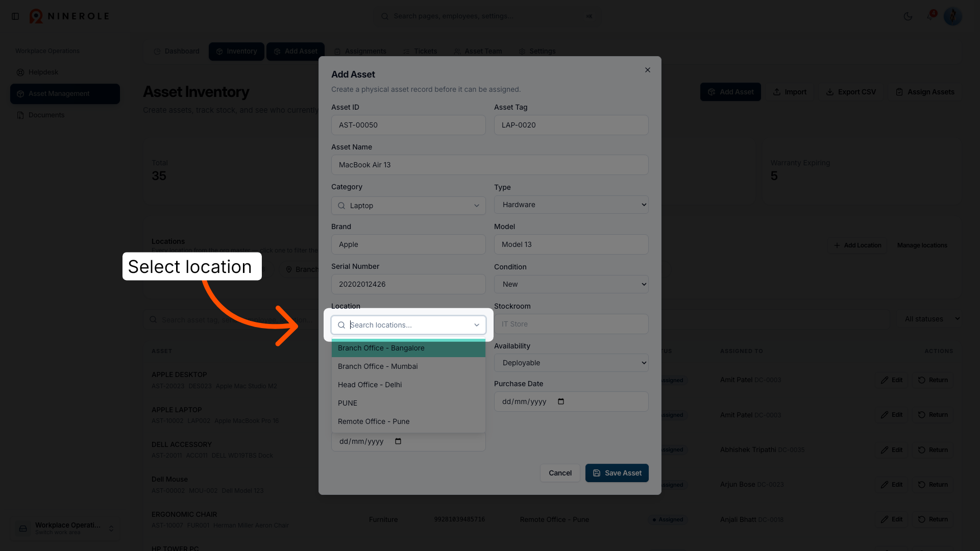Click the Import button
The image size is (980, 551).
790,92
